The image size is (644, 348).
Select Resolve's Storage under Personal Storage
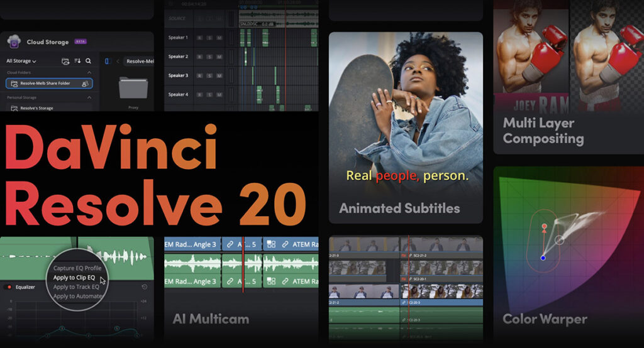49,108
